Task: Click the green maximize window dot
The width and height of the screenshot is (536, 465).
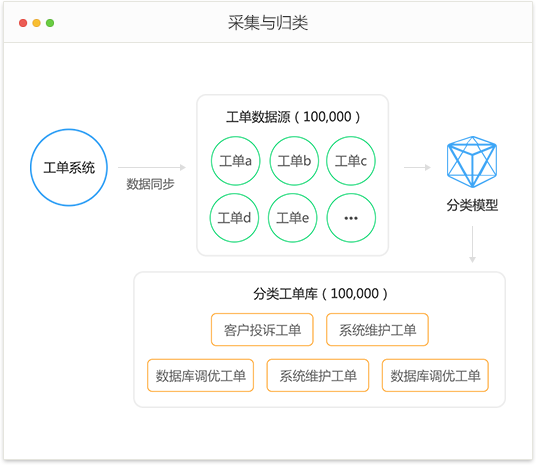Action: [x=50, y=23]
